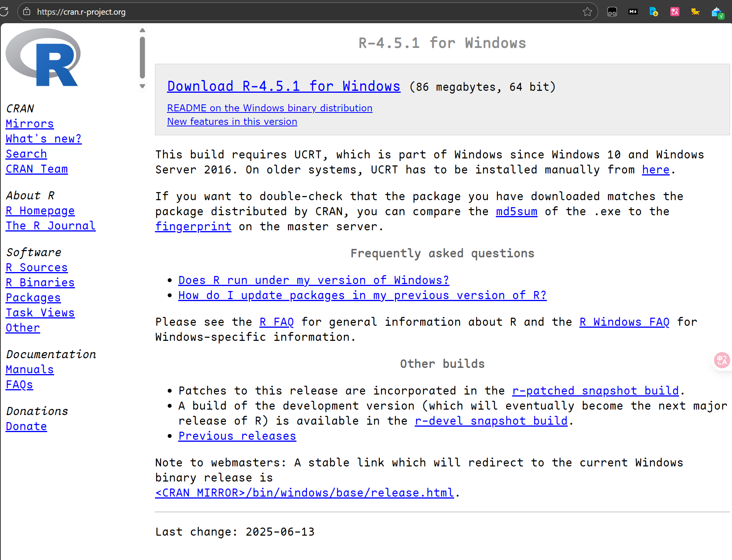Click the 'Donations' sidebar heading

37,411
